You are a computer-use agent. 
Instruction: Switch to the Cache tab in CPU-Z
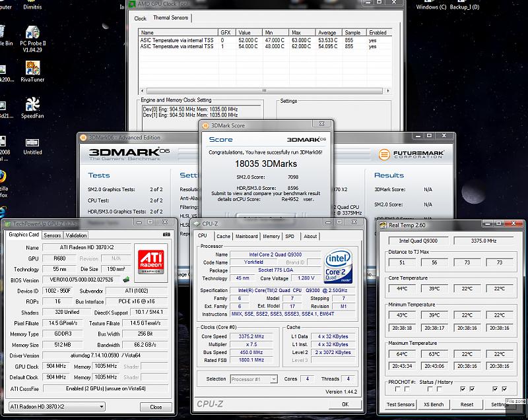pos(223,237)
